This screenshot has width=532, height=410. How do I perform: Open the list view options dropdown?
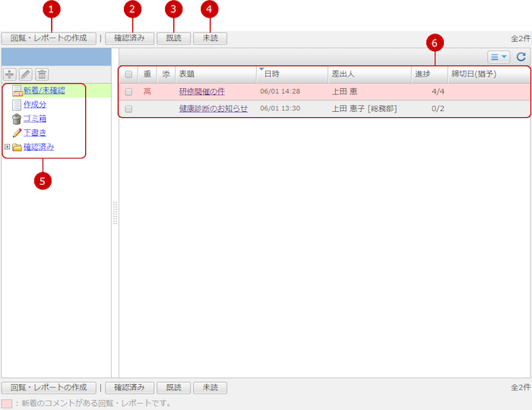click(499, 57)
